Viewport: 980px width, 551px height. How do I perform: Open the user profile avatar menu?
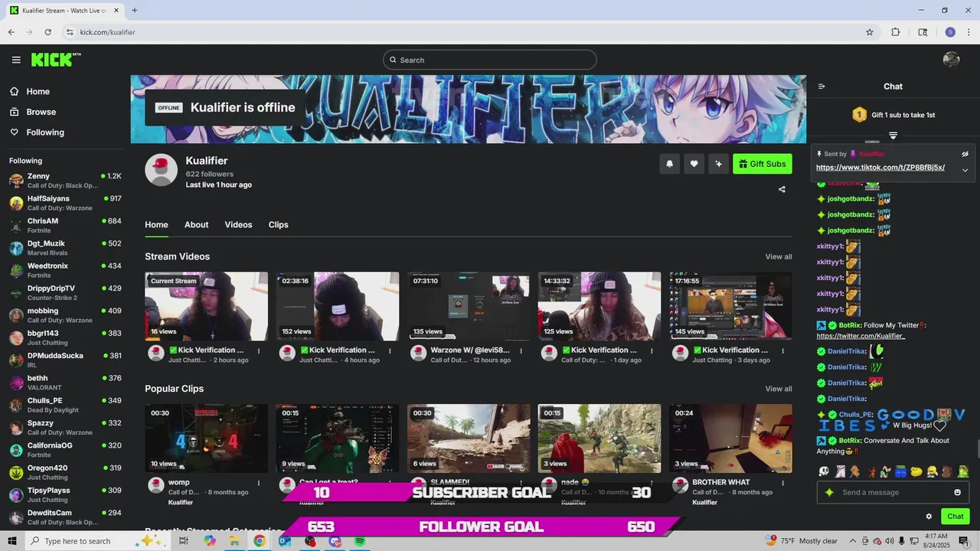(952, 60)
